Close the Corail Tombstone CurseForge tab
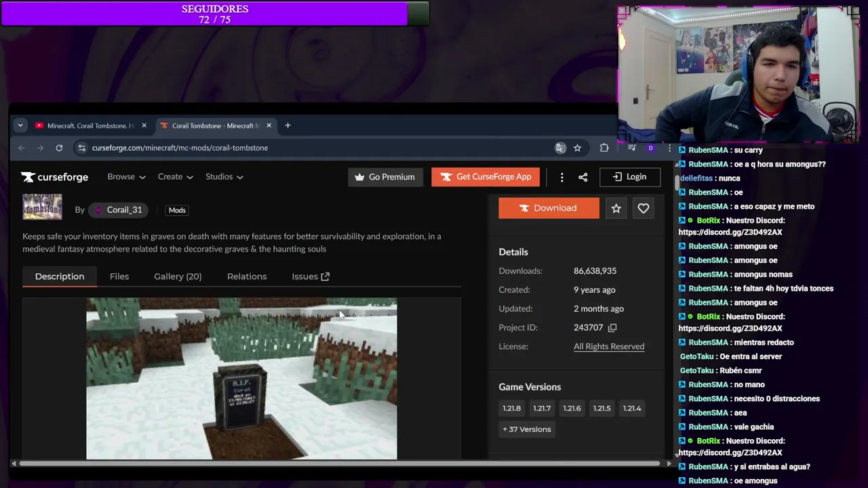Viewport: 868px width, 488px height. click(x=269, y=125)
